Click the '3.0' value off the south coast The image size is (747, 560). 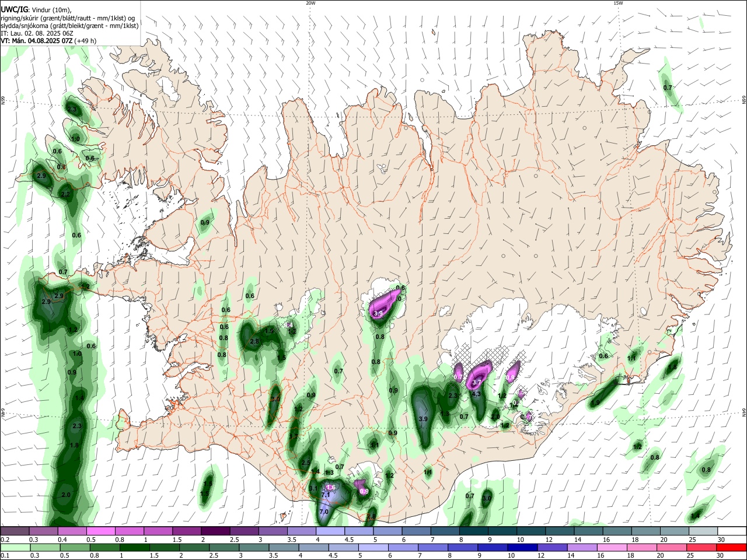(x=487, y=498)
